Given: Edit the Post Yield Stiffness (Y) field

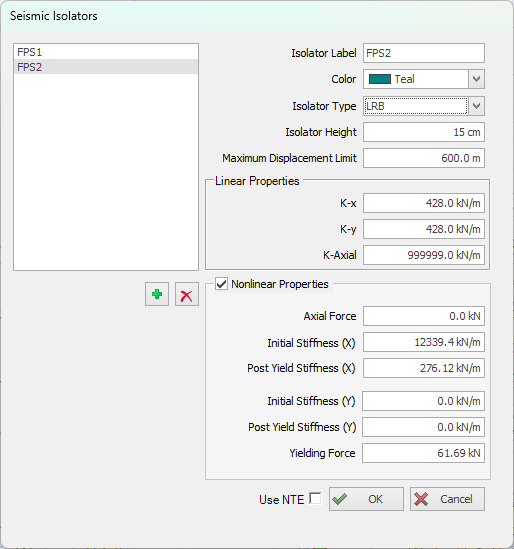Looking at the screenshot, I should (423, 427).
